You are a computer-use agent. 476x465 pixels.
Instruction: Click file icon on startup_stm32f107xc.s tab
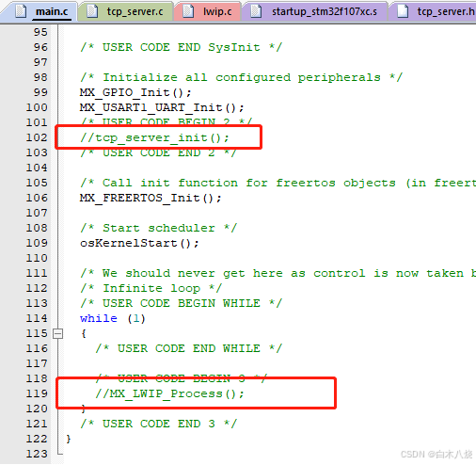click(x=256, y=11)
